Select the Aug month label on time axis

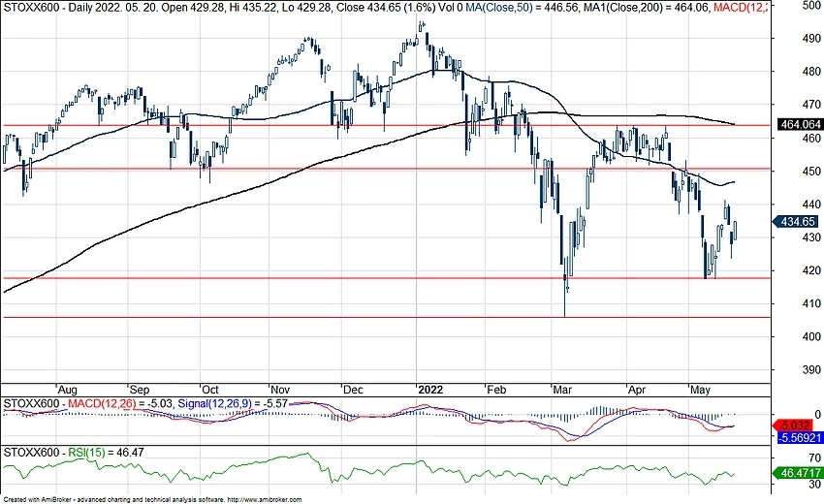coord(68,385)
